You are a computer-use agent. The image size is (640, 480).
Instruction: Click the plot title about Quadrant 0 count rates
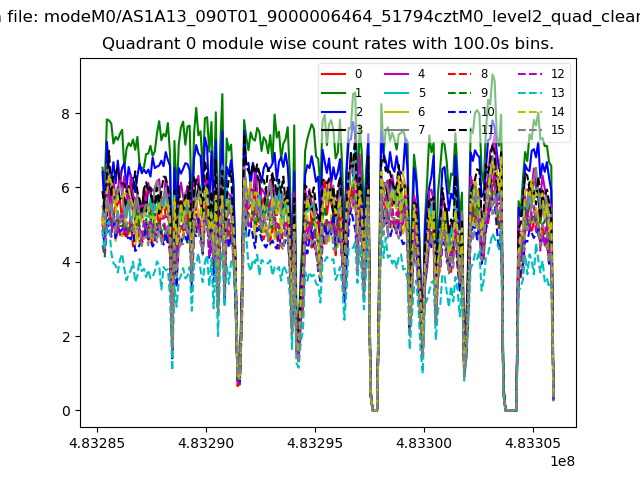click(x=328, y=44)
